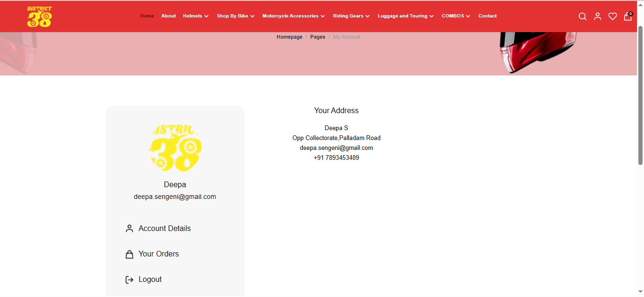
Task: Open the user account icon in header
Action: (x=597, y=16)
